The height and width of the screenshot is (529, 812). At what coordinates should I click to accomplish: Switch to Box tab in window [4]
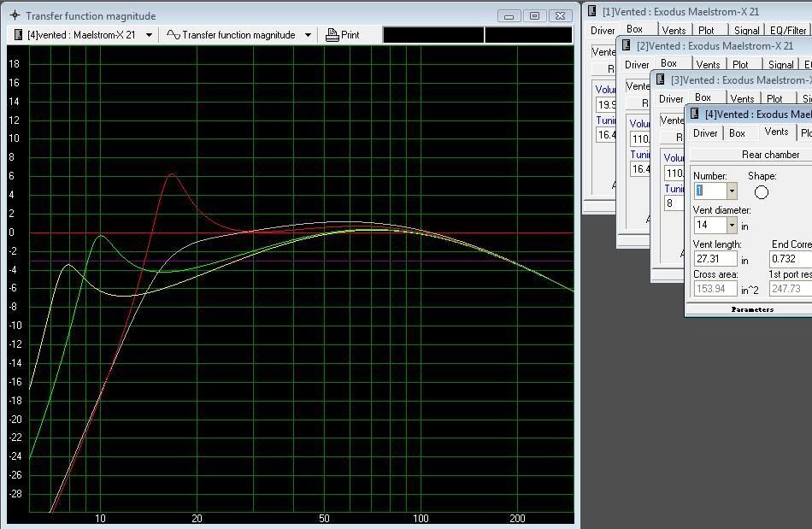click(x=737, y=133)
